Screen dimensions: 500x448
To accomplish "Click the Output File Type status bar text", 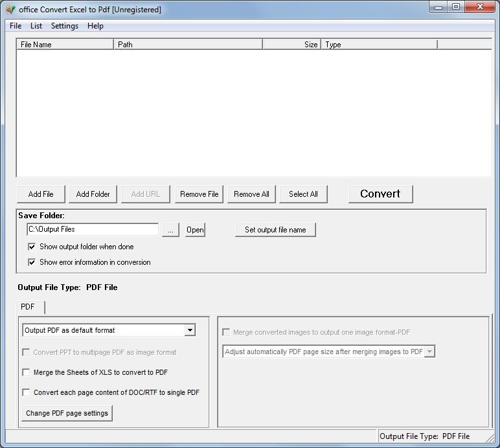I will pyautogui.click(x=424, y=436).
